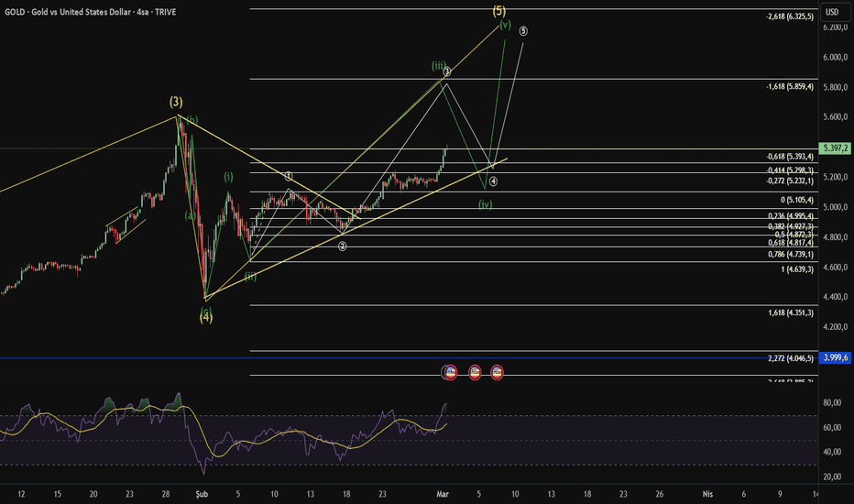Click the RSI axis value 80,00
The width and height of the screenshot is (854, 504).
(832, 402)
